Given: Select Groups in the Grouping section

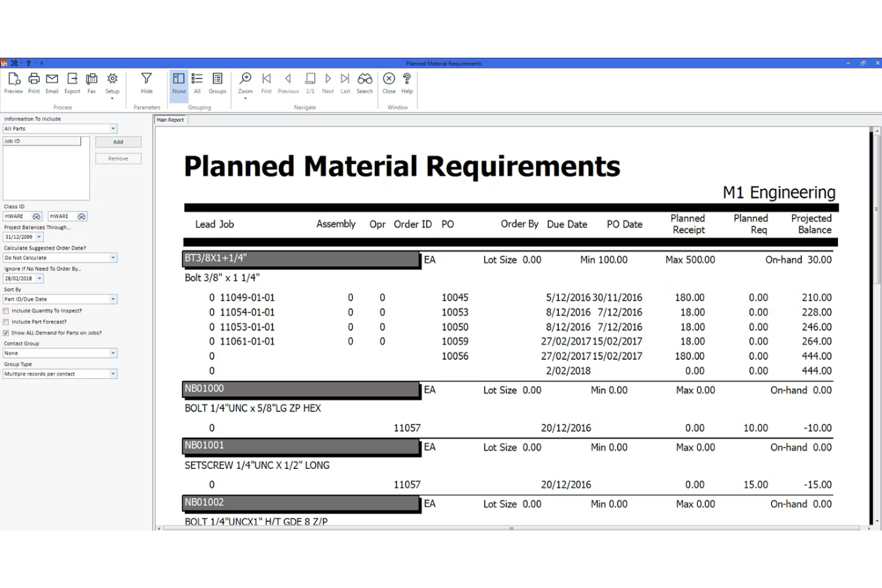Looking at the screenshot, I should coord(217,83).
